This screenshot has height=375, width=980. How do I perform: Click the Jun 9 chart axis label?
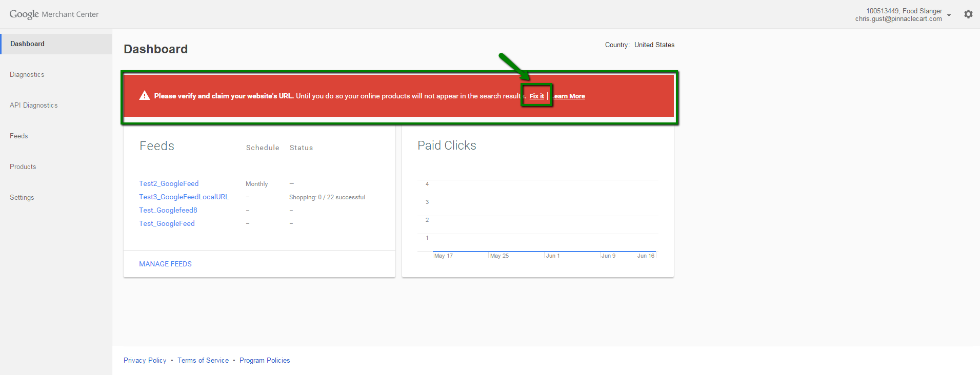(608, 256)
